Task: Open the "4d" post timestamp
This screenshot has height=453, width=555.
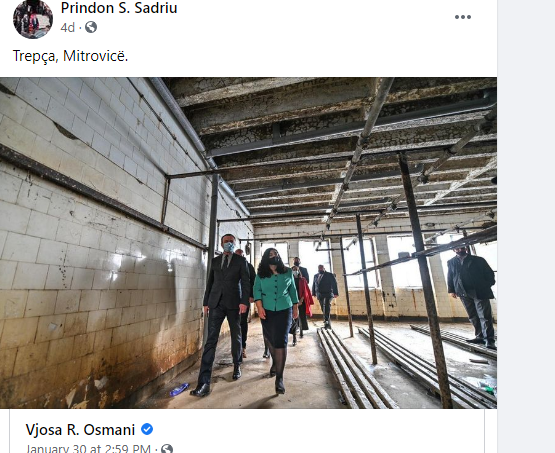Action: 67,27
